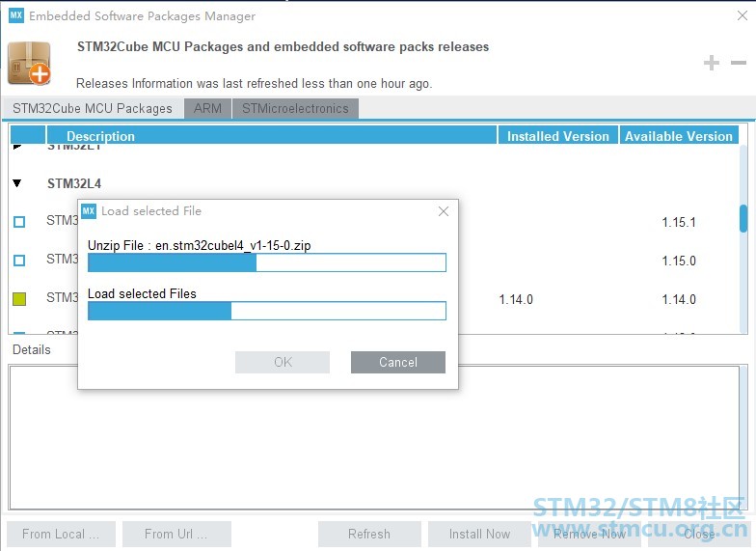This screenshot has width=756, height=551.
Task: Open the ARM tab
Action: pos(207,108)
